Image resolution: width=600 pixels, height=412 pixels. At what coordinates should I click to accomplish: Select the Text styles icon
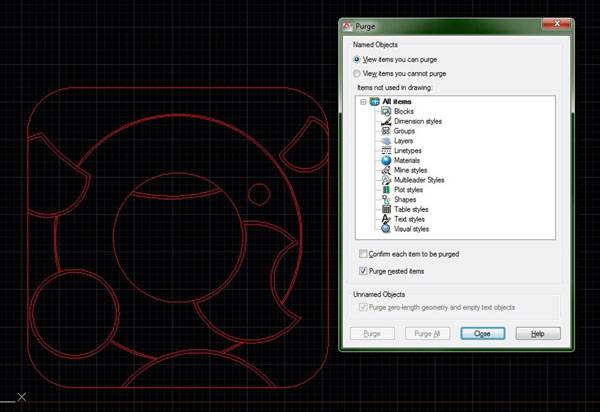point(385,219)
